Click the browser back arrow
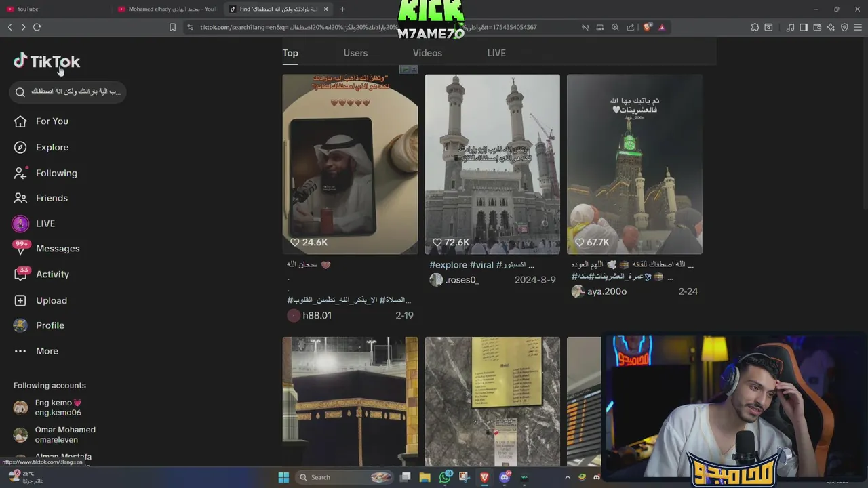The width and height of the screenshot is (868, 488). tap(9, 27)
